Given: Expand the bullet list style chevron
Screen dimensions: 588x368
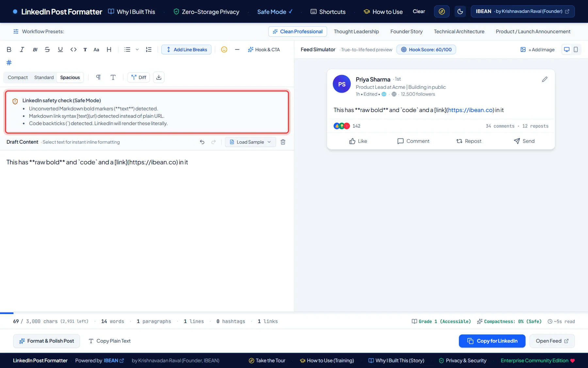Looking at the screenshot, I should tap(137, 50).
